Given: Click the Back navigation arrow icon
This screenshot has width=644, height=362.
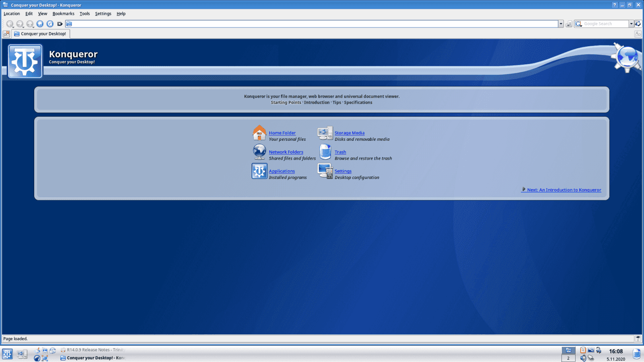Looking at the screenshot, I should click(x=10, y=24).
